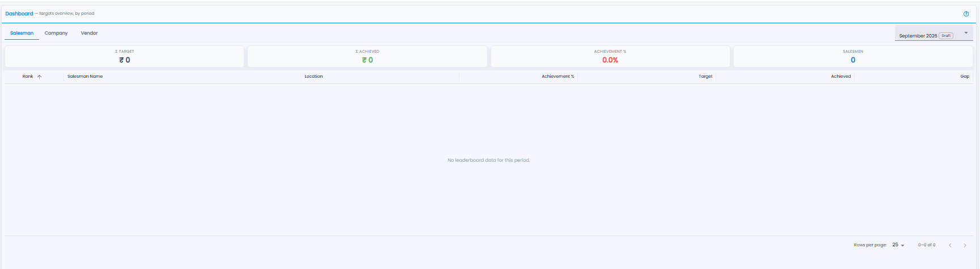Sort by Rank using the arrow icon
980x269 pixels.
pos(39,77)
